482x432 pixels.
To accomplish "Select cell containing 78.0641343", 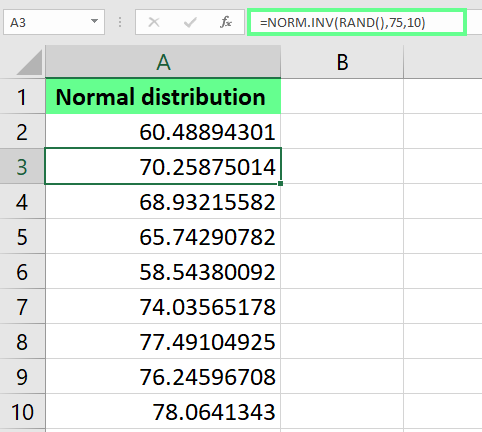I will coord(163,412).
